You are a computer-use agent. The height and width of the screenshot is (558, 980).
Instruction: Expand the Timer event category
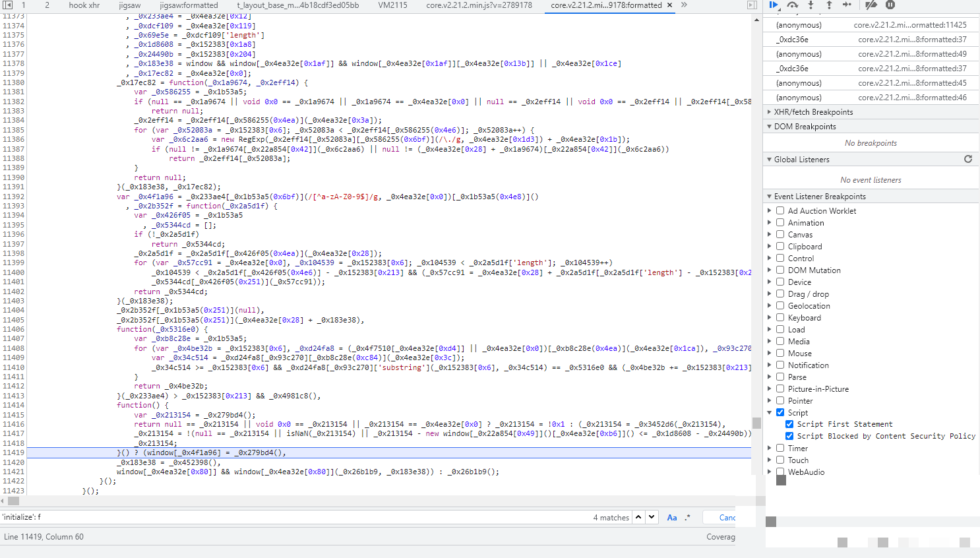[x=770, y=449]
